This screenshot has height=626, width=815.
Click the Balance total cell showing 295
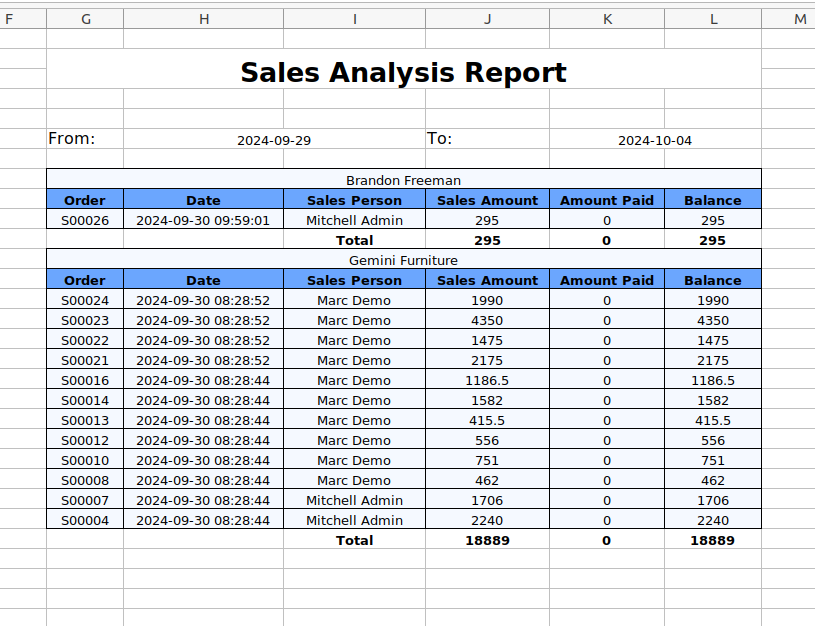(x=713, y=240)
